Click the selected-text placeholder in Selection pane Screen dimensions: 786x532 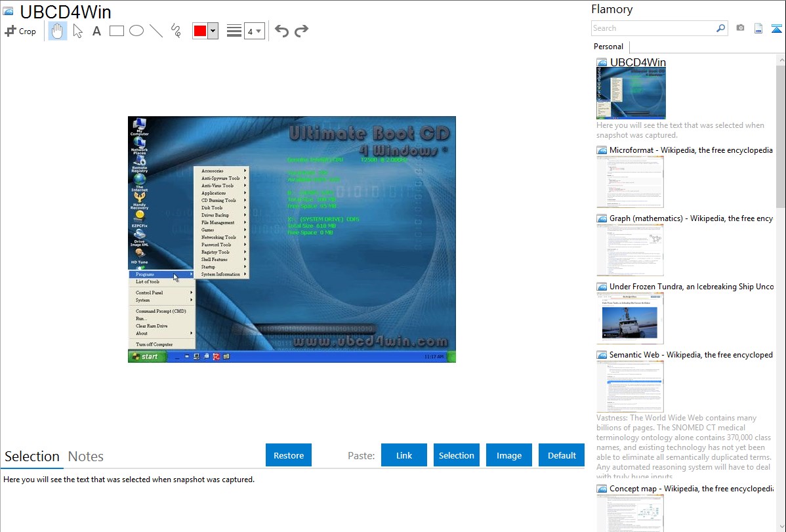pos(129,480)
